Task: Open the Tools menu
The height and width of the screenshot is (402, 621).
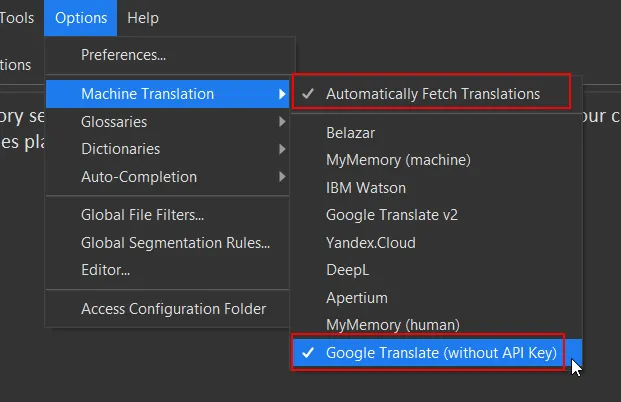Action: click(x=18, y=17)
